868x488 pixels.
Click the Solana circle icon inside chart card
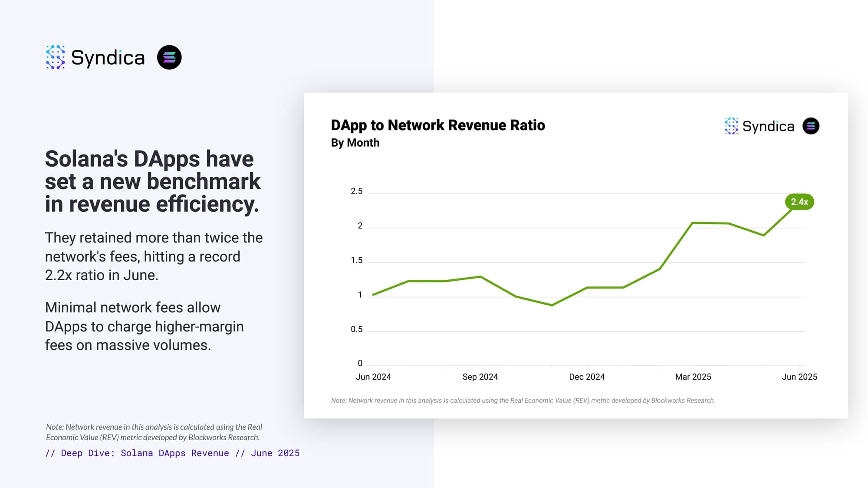click(811, 126)
